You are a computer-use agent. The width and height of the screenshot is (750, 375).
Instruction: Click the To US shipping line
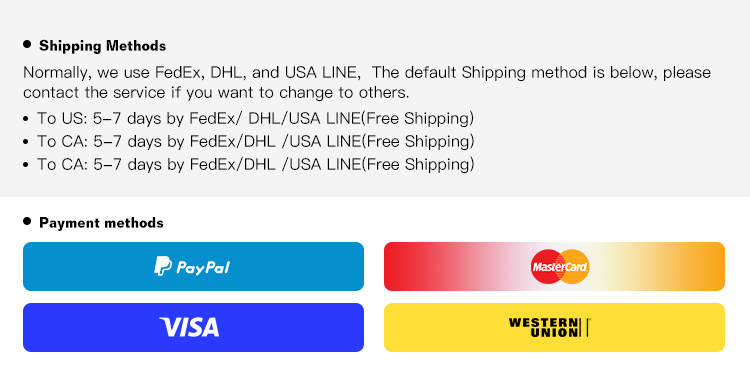point(255,119)
